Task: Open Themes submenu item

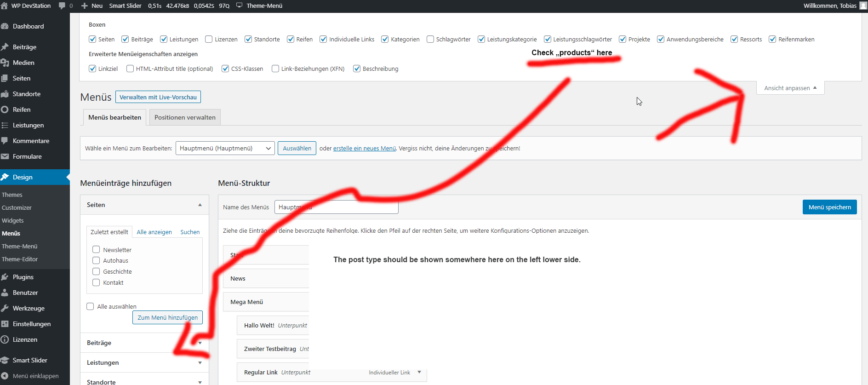Action: (12, 195)
